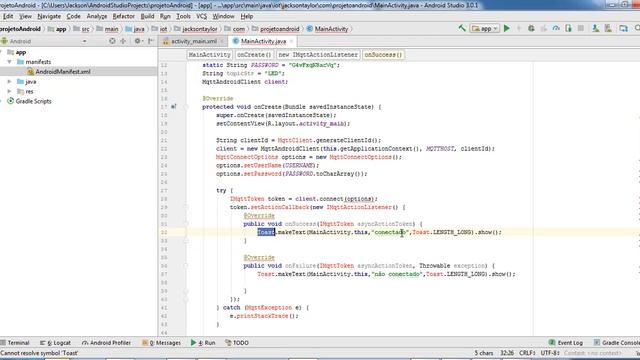Open the Run menu
This screenshot has height=360, width=640.
tap(165, 16)
